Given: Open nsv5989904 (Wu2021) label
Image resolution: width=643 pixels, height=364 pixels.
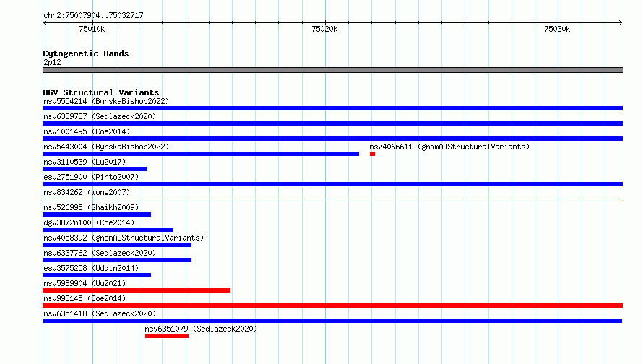Looking at the screenshot, I should [85, 283].
